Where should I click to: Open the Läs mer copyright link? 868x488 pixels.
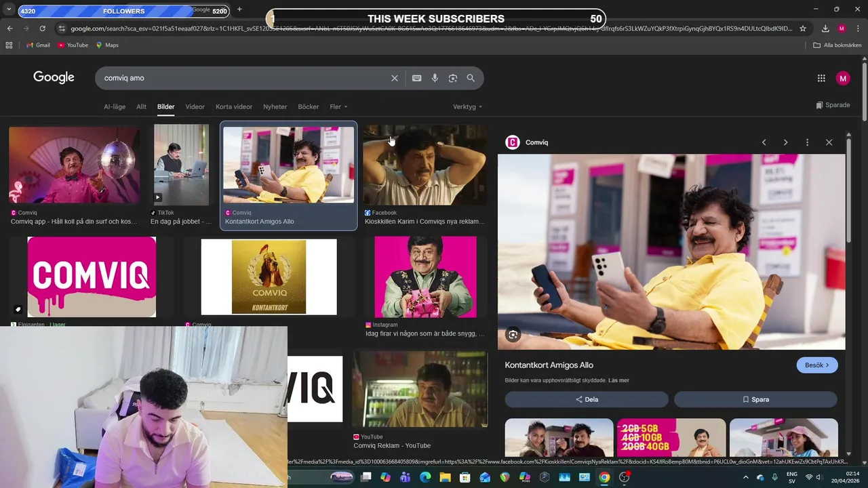pyautogui.click(x=619, y=380)
